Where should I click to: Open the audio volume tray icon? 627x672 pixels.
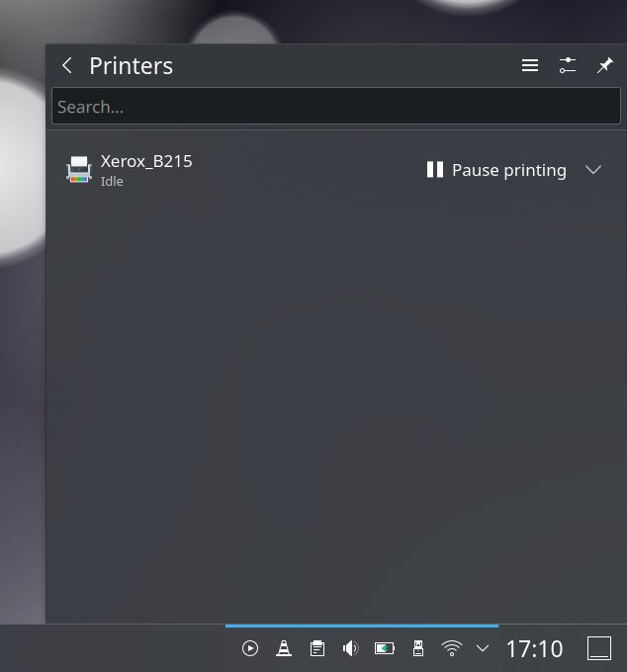(x=351, y=648)
